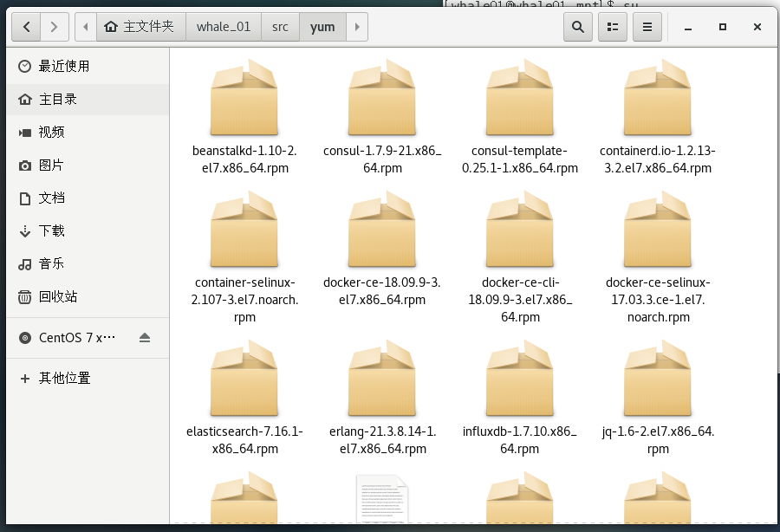The height and width of the screenshot is (532, 780).
Task: Eject the CentOS 7 disc
Action: tap(145, 338)
